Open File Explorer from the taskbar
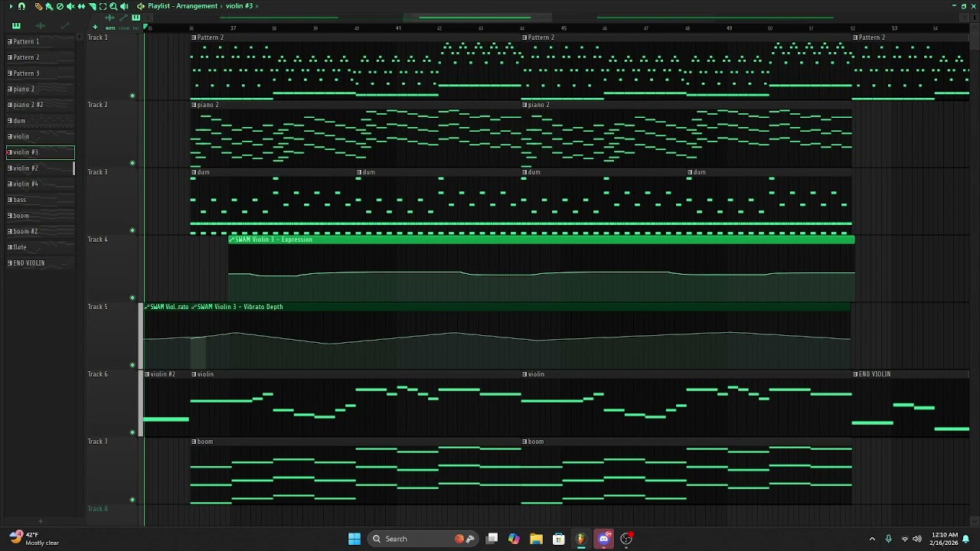Screen dimensions: 980x551 point(536,539)
